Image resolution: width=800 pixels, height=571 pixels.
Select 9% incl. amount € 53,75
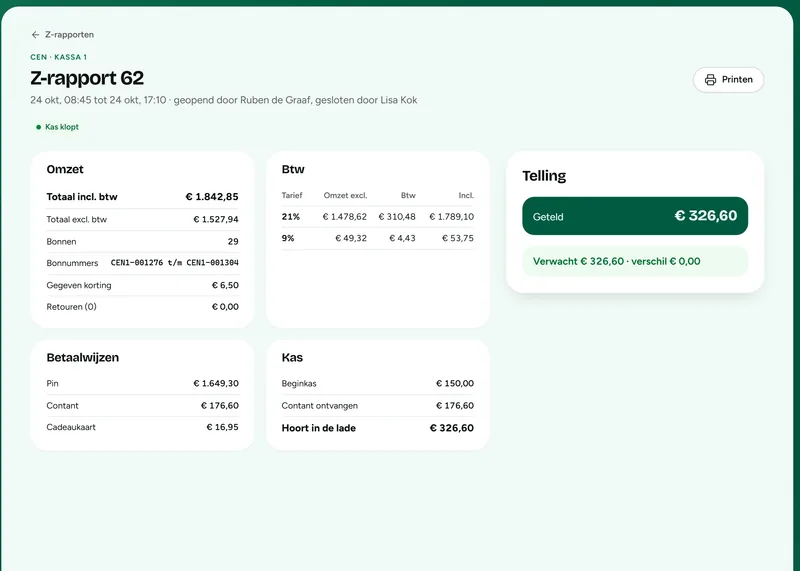(x=458, y=238)
